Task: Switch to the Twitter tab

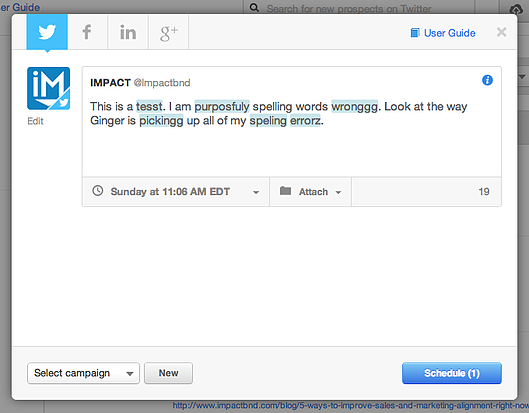Action: [47, 32]
